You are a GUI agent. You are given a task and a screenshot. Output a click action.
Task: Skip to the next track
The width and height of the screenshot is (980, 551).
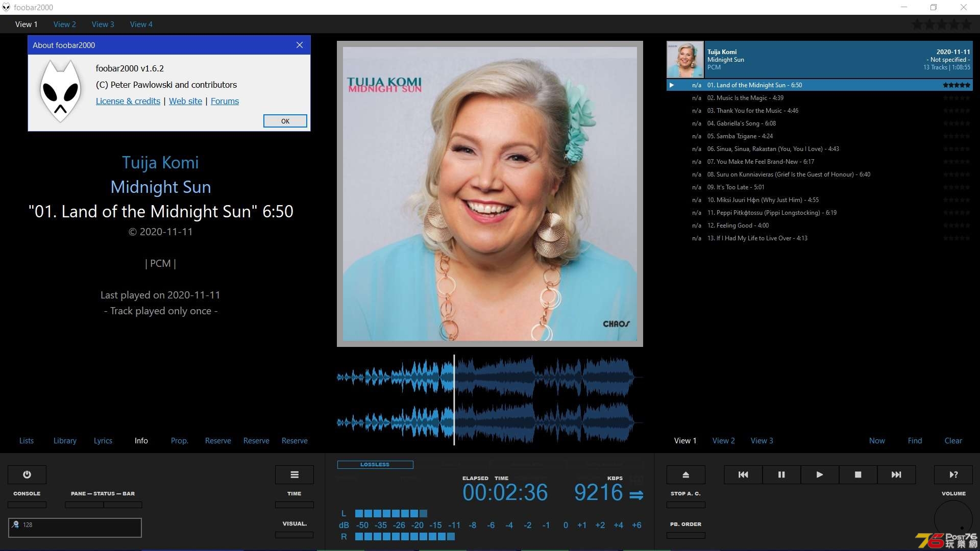[x=896, y=474]
